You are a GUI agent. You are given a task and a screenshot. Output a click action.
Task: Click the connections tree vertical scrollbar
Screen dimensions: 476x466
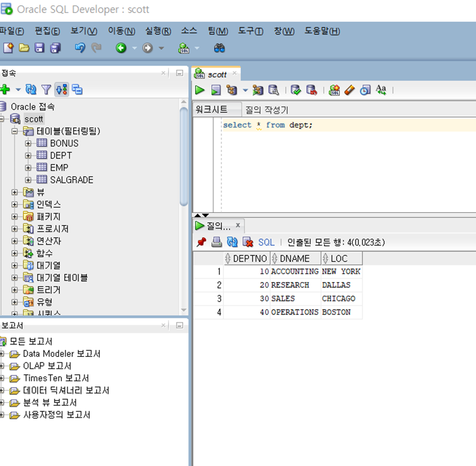[x=184, y=157]
